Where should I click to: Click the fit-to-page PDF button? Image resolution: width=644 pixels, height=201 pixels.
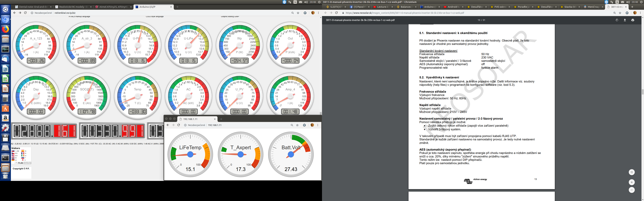[631, 172]
